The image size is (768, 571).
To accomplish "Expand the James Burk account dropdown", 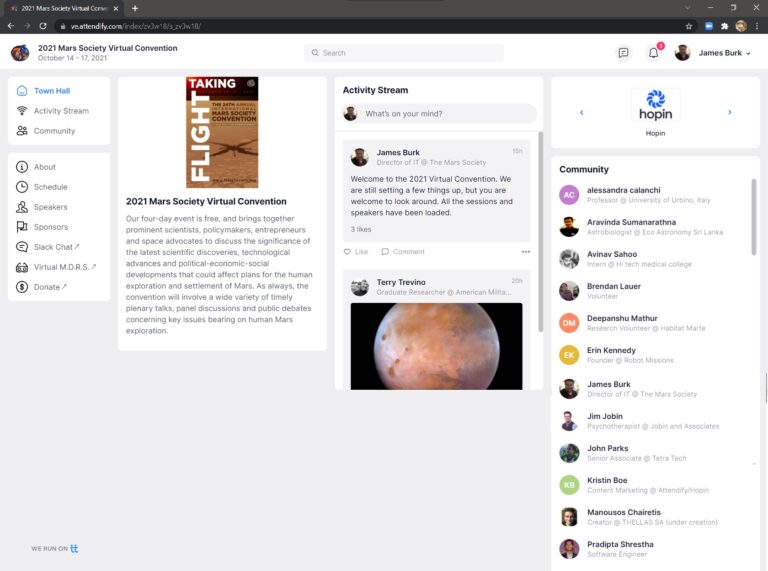I will 748,53.
